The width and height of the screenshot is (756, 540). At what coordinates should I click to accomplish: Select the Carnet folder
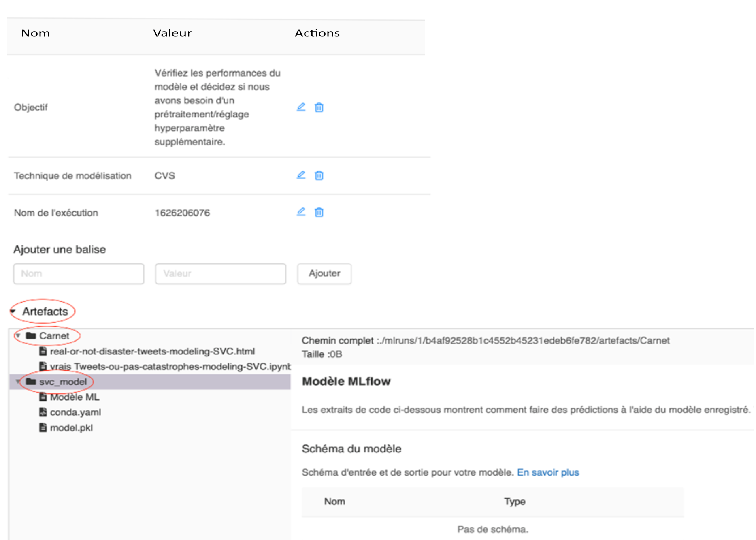54,336
